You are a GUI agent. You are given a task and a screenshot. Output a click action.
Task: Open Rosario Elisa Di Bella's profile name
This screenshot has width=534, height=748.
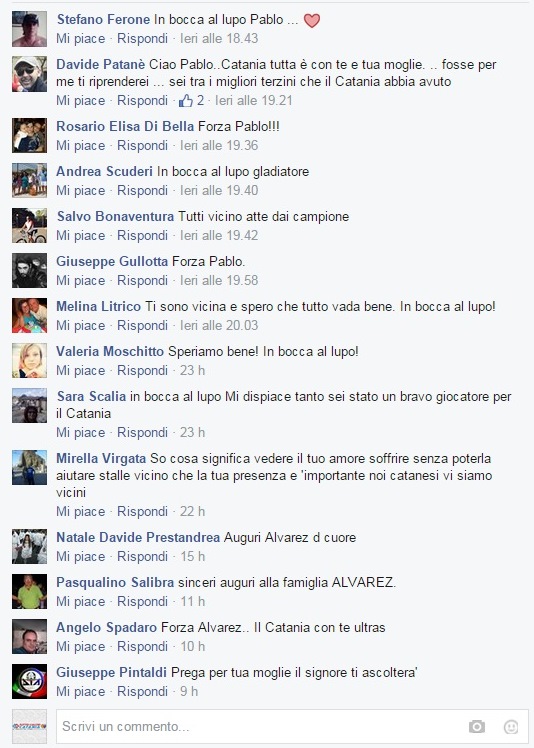[125, 126]
